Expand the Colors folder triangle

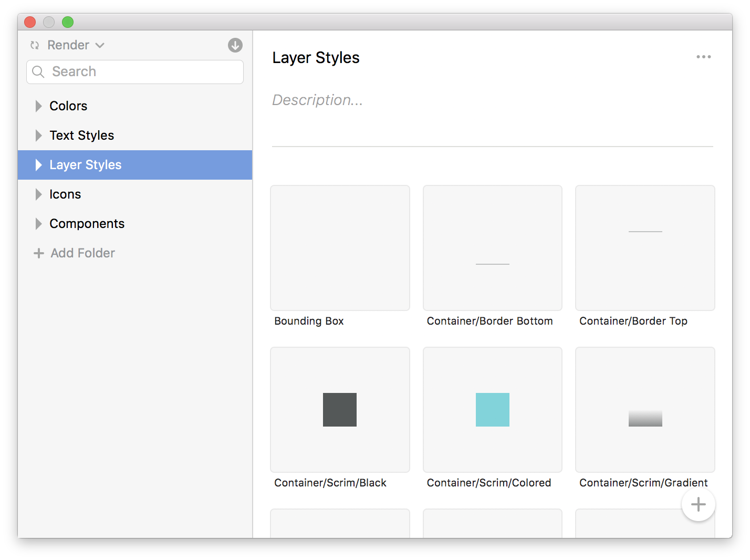[x=38, y=106]
